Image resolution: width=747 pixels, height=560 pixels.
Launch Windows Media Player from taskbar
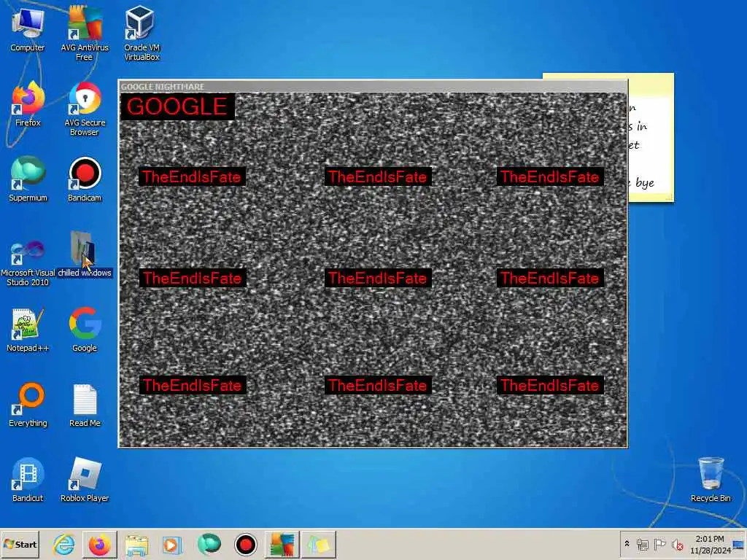(x=171, y=544)
